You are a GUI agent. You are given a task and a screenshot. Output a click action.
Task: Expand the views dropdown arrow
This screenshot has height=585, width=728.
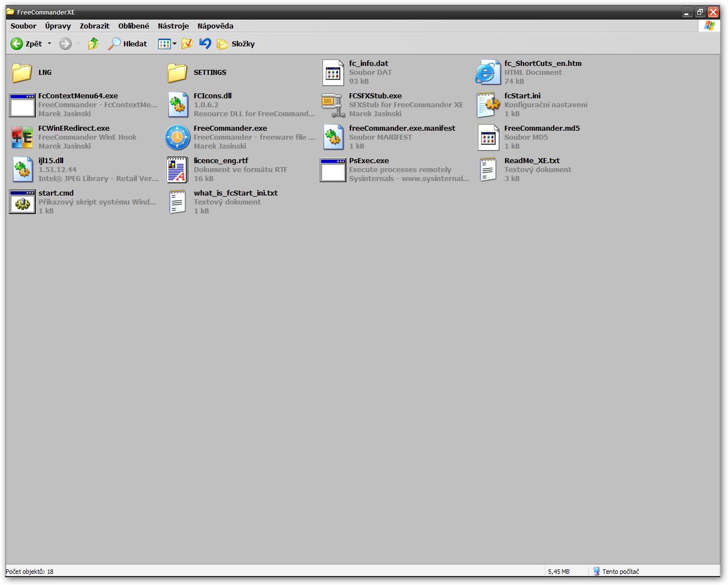(174, 44)
